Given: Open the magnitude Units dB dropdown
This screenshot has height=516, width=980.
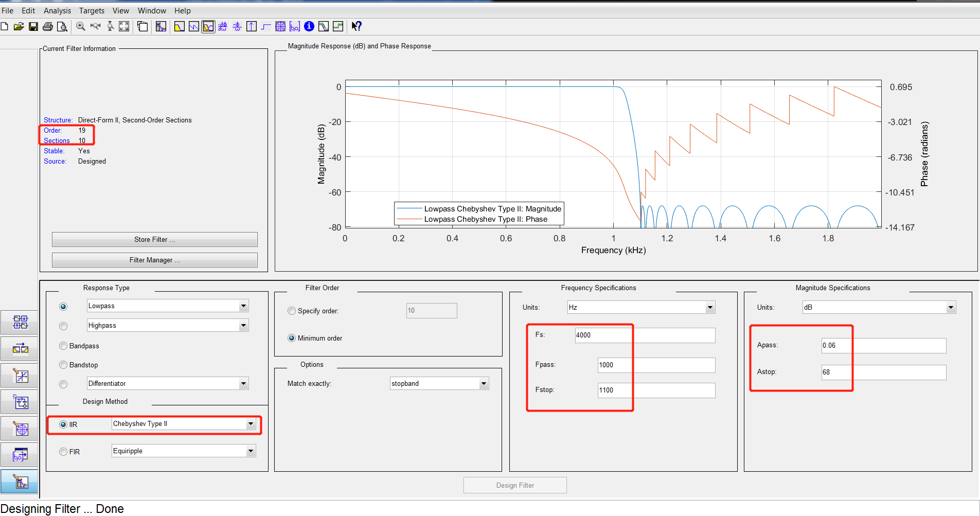Looking at the screenshot, I should coord(951,308).
